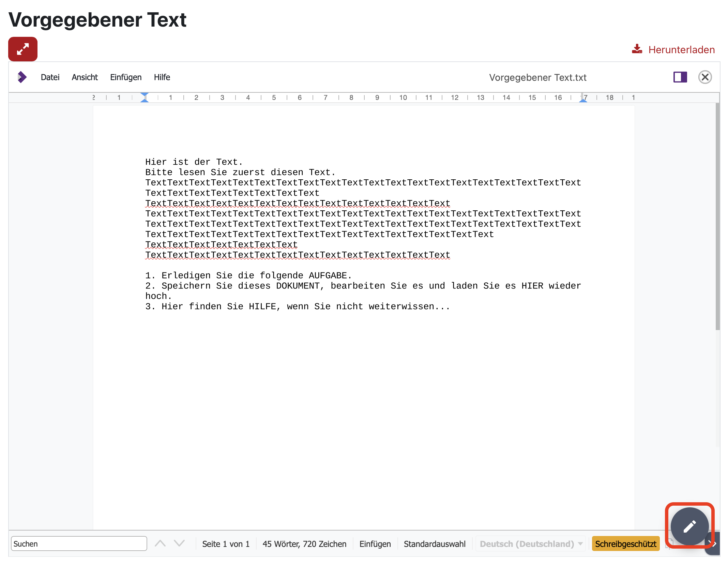728x566 pixels.
Task: Click the red fullscreen expand button
Action: pos(23,49)
